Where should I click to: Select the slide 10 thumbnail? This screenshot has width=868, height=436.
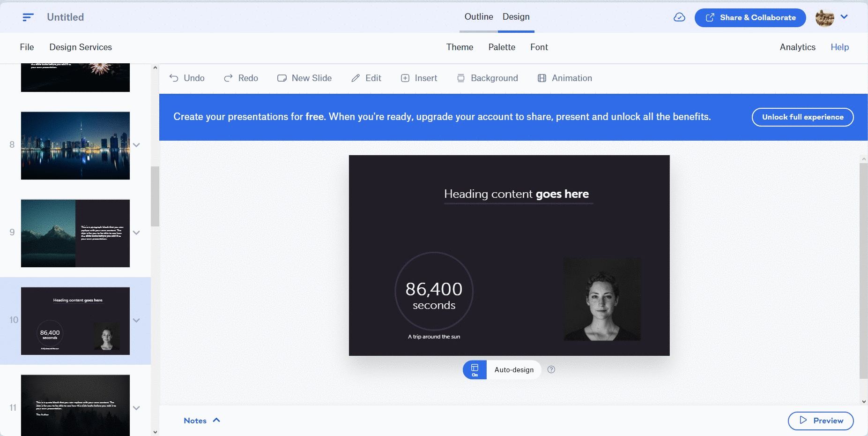click(75, 321)
